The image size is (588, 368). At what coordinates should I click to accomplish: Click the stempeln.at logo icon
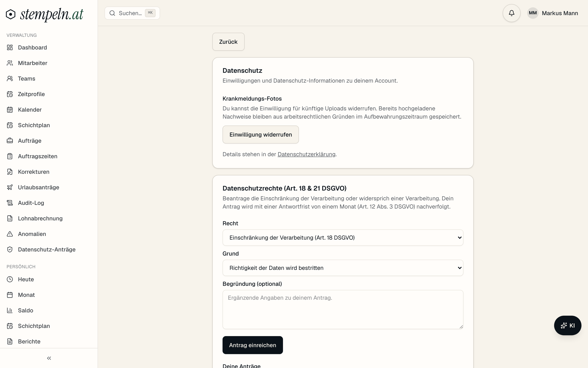click(11, 14)
